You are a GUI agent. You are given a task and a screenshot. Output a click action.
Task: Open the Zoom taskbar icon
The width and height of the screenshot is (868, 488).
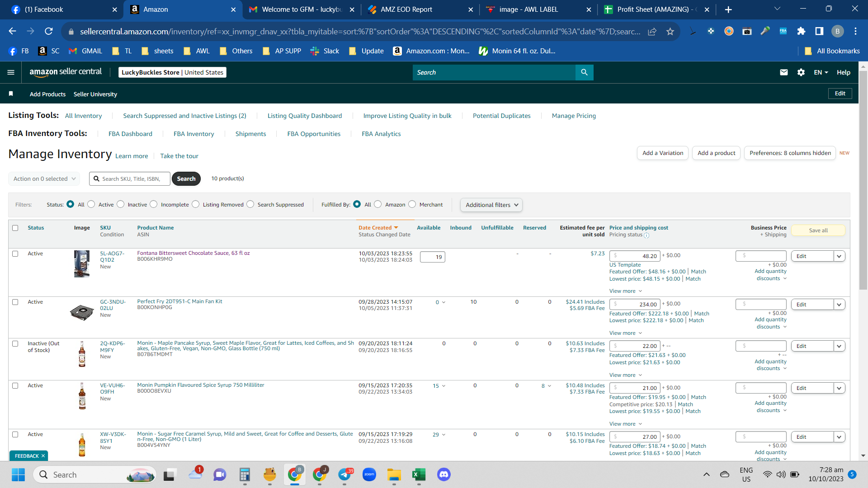click(x=369, y=474)
